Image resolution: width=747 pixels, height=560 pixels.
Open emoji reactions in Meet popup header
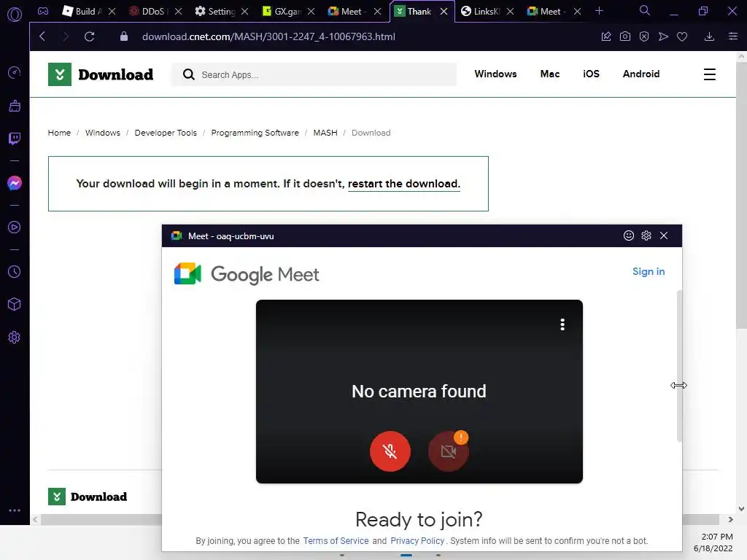coord(629,236)
